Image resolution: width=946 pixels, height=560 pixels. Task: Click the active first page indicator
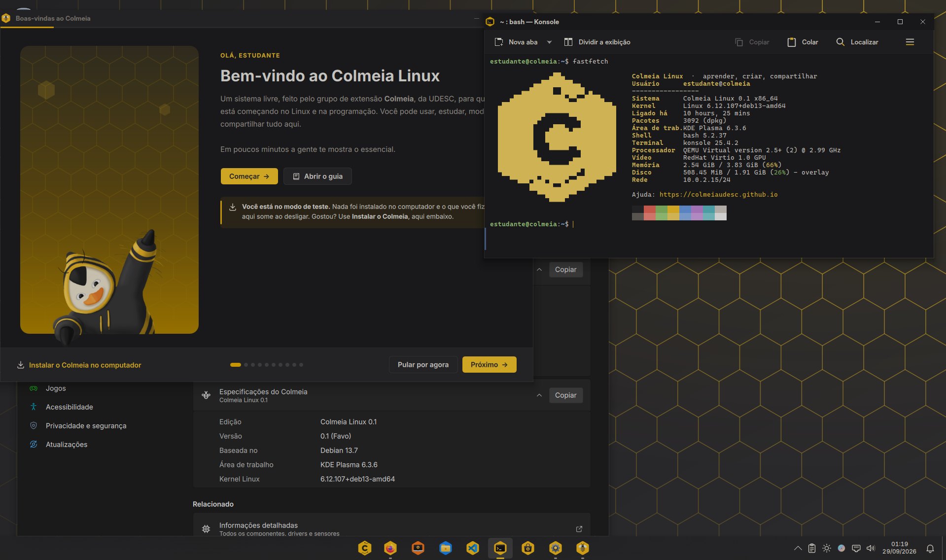(236, 365)
